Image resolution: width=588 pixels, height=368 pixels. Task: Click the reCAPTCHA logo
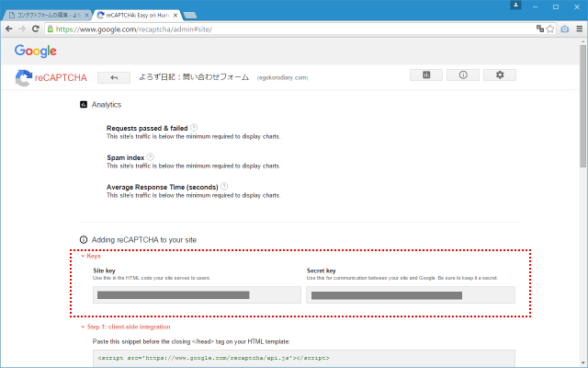pos(51,77)
